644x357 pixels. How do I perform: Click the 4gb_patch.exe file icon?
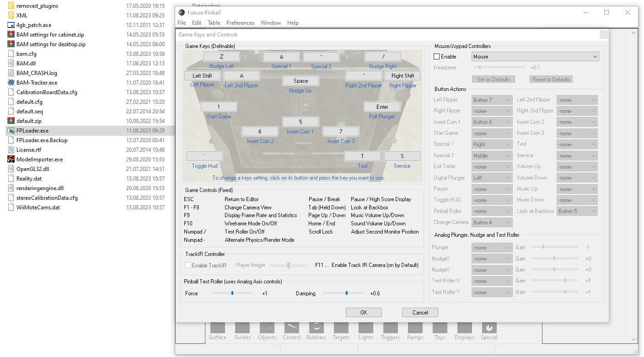pyautogui.click(x=11, y=25)
